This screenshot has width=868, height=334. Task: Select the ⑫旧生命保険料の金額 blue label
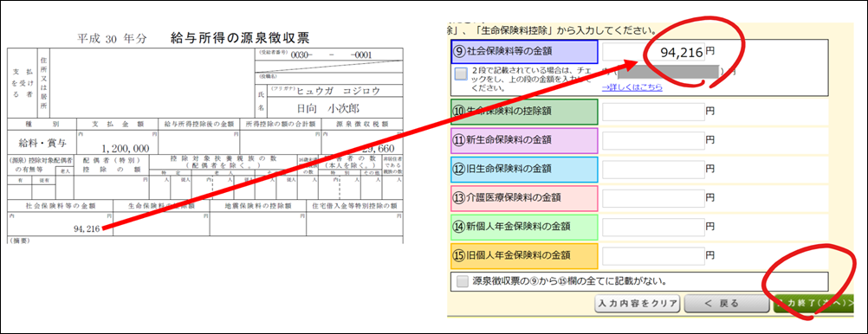525,170
